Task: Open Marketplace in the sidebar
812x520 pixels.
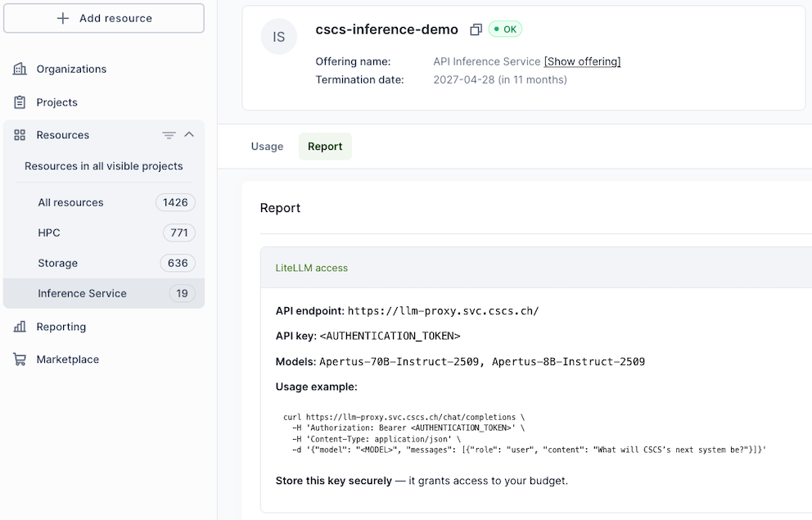Action: [x=67, y=359]
